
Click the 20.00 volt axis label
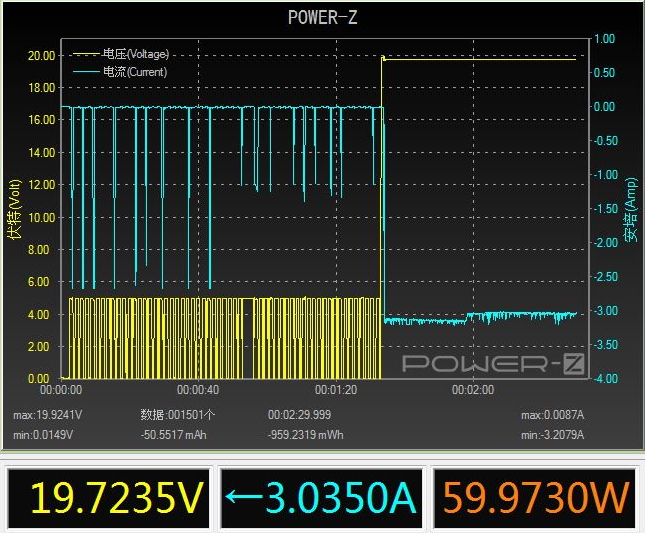pos(41,56)
